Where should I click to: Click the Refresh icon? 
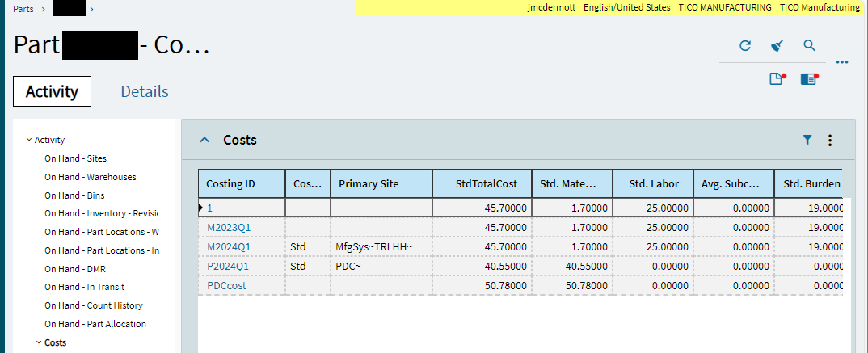745,46
